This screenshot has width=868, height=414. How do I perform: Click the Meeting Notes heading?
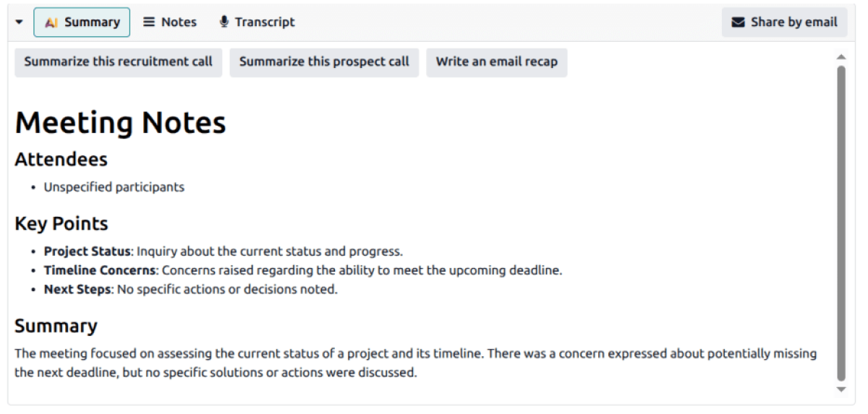click(x=120, y=123)
